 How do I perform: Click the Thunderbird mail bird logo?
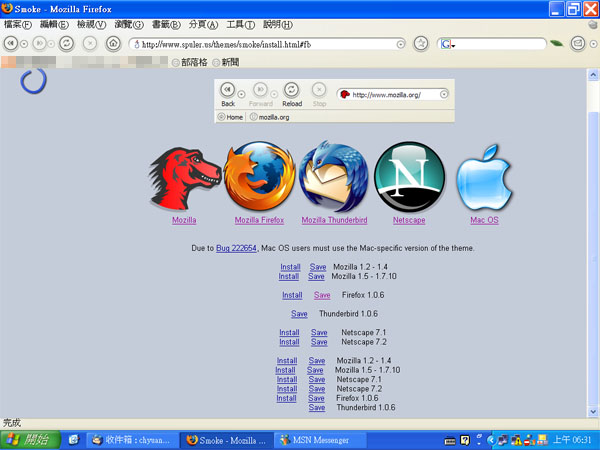[335, 177]
